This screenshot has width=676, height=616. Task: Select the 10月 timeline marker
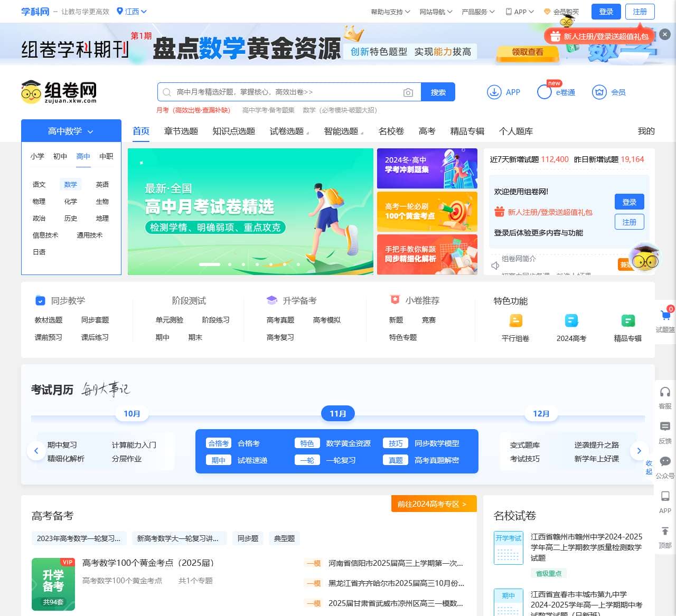(132, 413)
